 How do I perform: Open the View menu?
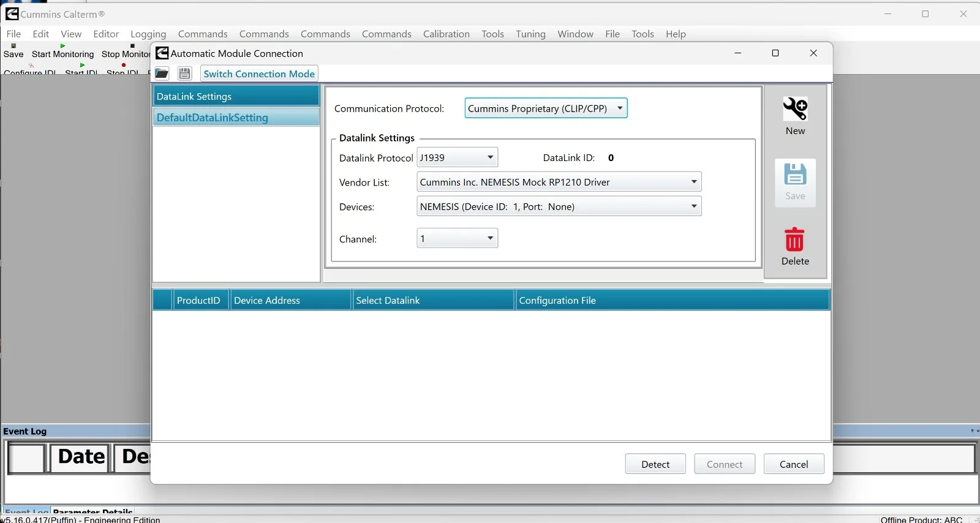pos(71,34)
